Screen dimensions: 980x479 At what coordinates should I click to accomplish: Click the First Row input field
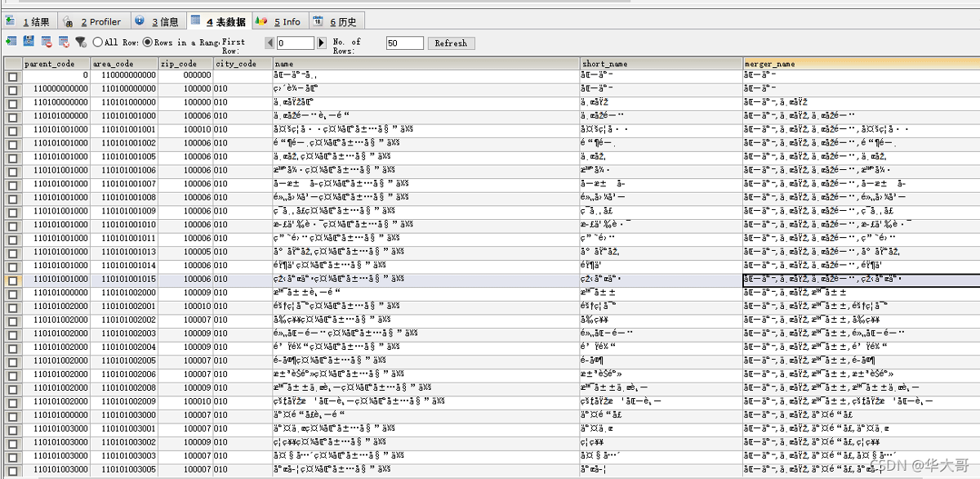pos(295,43)
